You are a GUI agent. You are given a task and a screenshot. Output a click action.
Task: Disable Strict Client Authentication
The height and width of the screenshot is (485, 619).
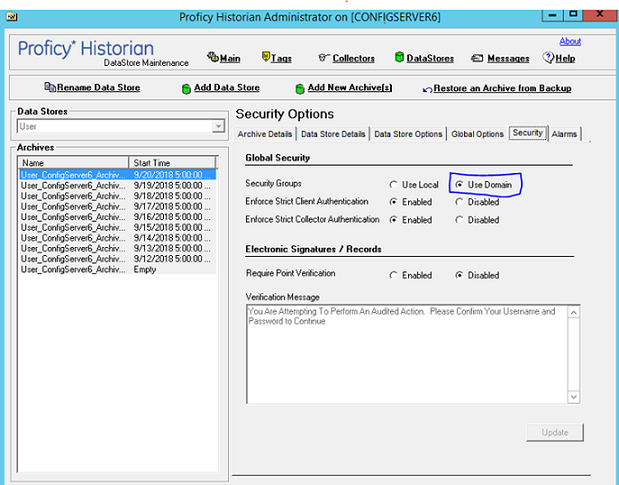tap(477, 202)
